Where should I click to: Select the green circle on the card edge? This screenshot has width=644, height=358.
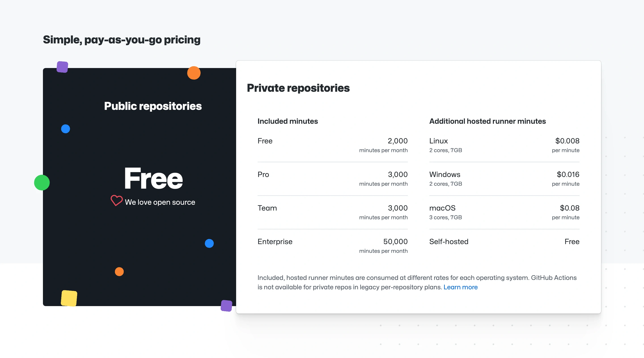point(42,182)
